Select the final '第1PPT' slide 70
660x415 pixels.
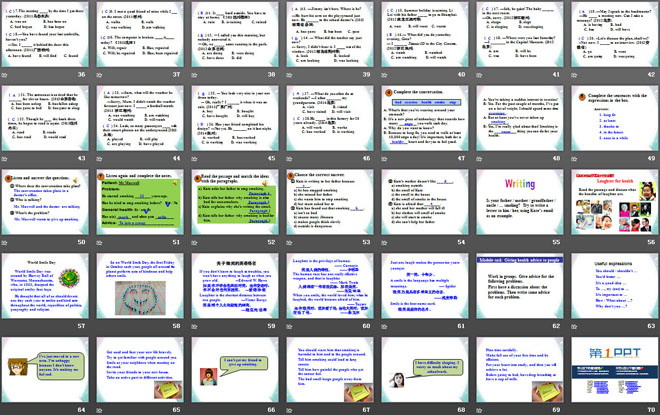click(x=615, y=369)
